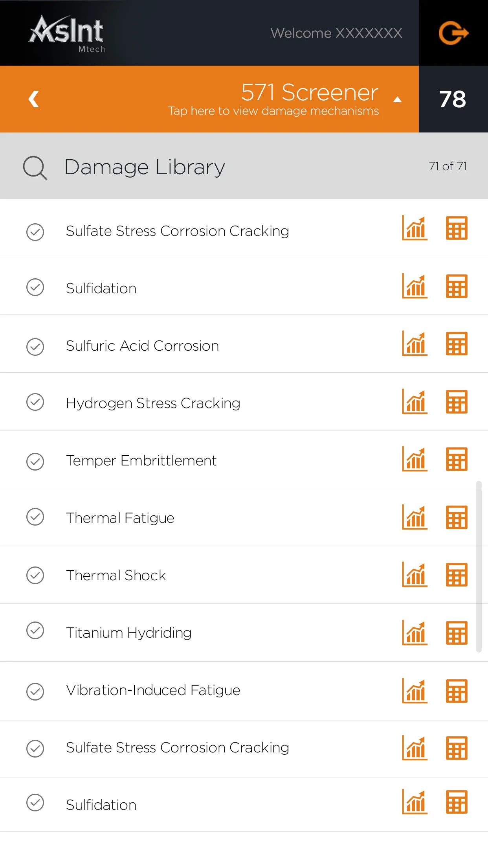Open chart icon for Thermal Shock
Viewport: 488px width, 868px height.
415,575
